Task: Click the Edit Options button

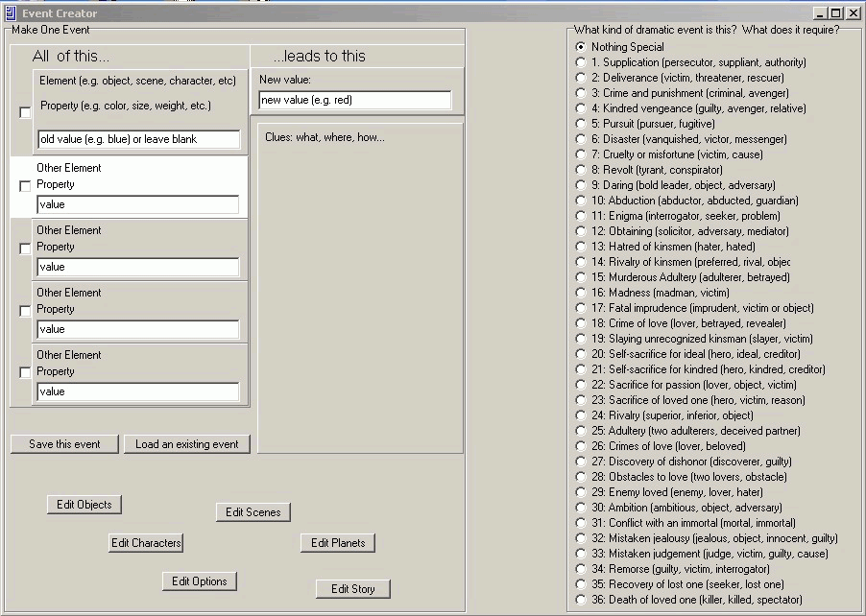Action: click(x=199, y=581)
